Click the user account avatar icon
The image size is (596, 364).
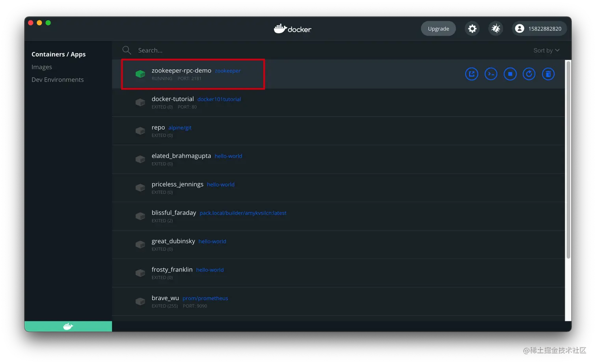click(520, 29)
